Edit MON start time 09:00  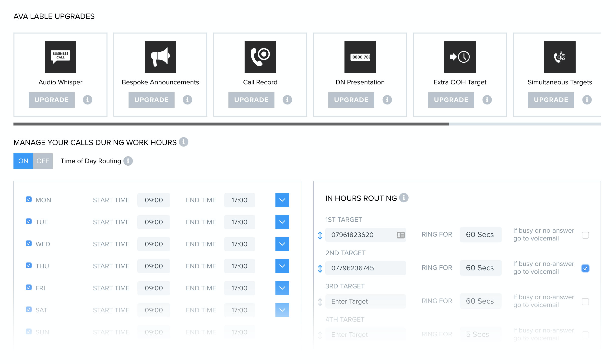[154, 200]
